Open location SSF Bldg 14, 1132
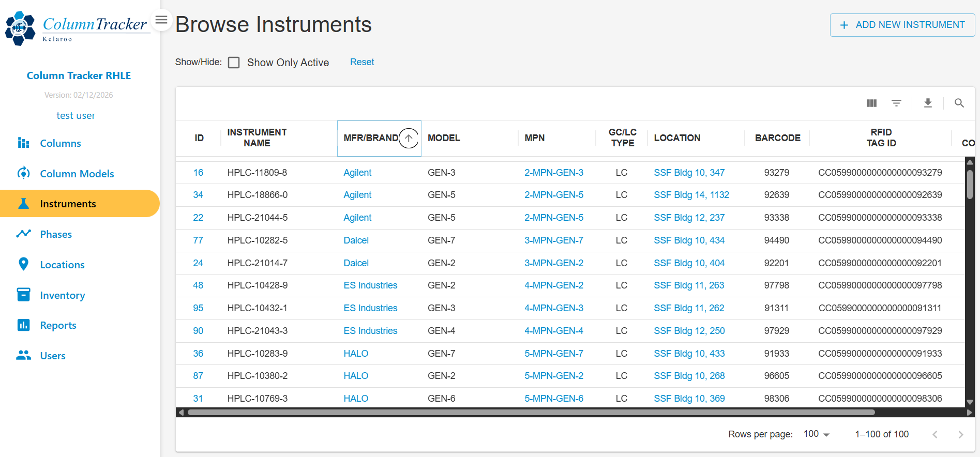This screenshot has width=980, height=457. pyautogui.click(x=691, y=195)
